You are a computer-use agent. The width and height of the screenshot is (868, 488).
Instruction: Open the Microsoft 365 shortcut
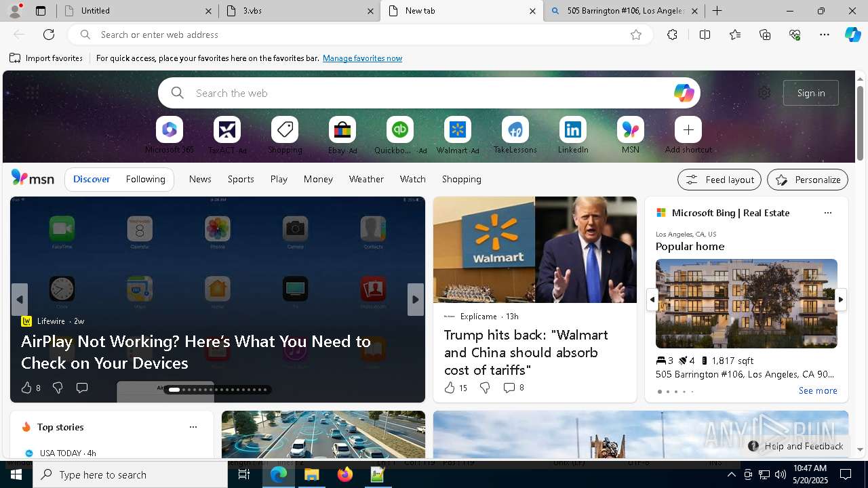[170, 129]
